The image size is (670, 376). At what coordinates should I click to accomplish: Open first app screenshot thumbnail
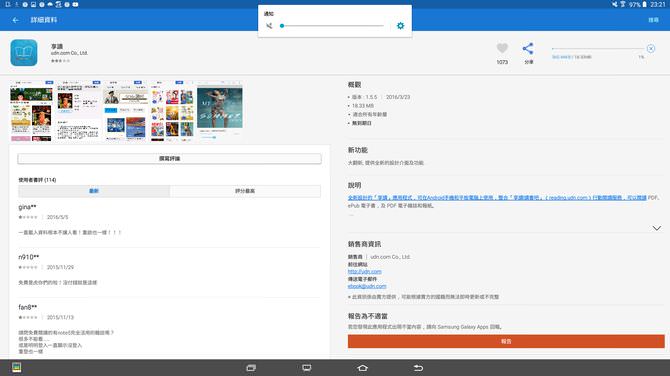click(x=31, y=111)
